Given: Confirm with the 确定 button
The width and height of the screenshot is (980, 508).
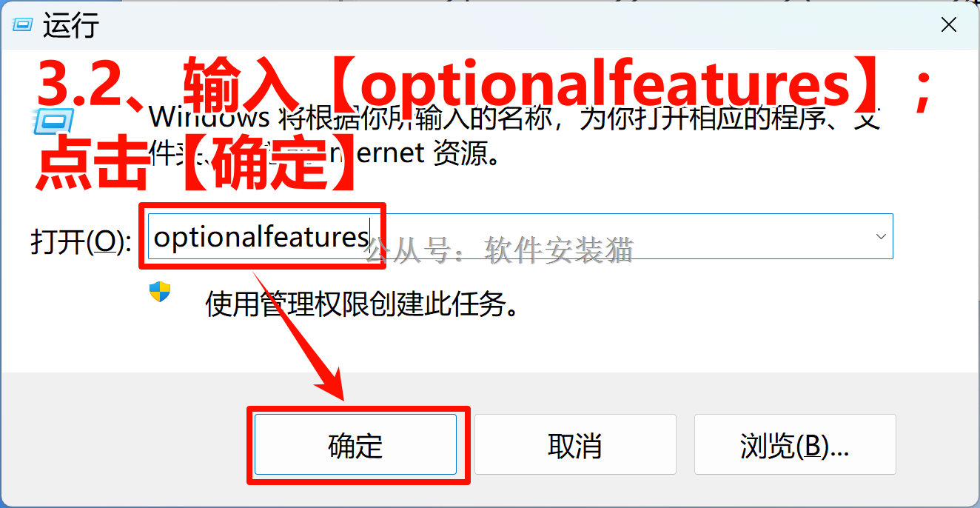Looking at the screenshot, I should click(x=355, y=444).
